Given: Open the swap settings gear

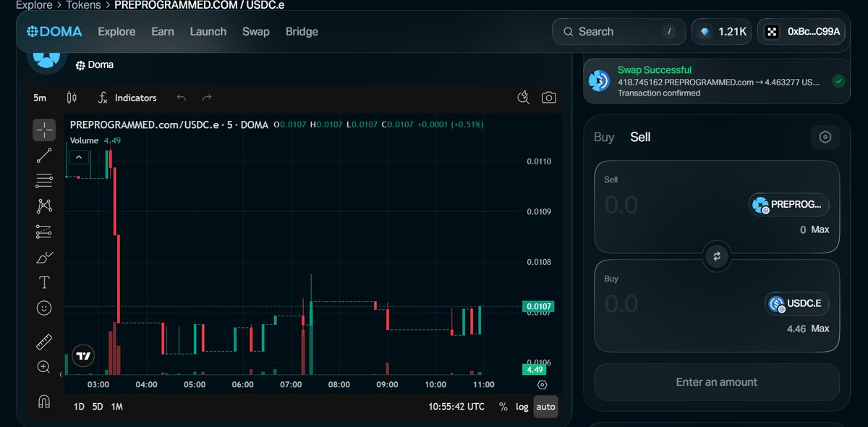Looking at the screenshot, I should coord(825,137).
